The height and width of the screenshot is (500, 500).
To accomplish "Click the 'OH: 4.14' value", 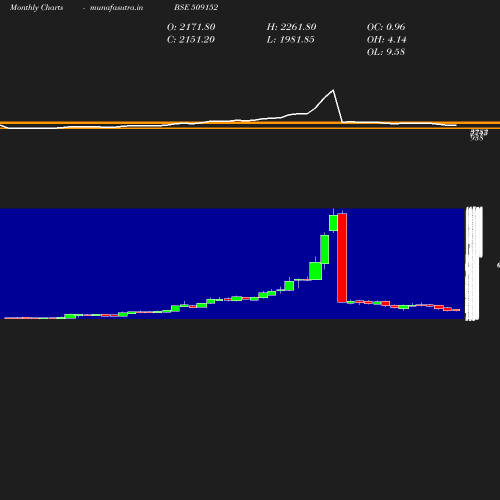I will pyautogui.click(x=386, y=40).
